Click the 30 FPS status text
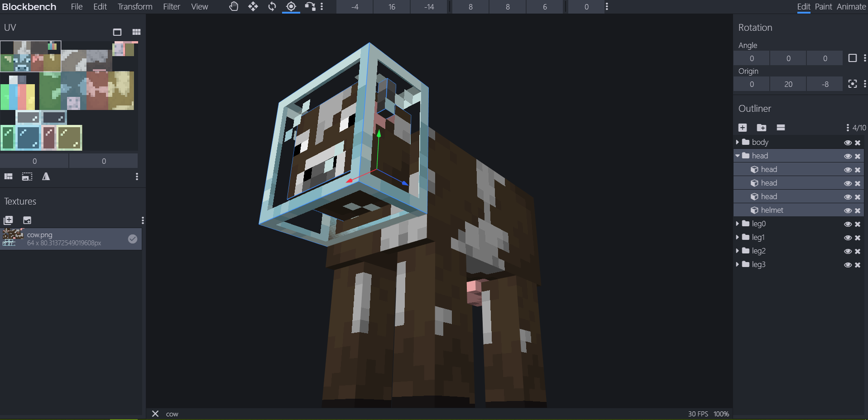Viewport: 868px width, 420px height. [x=698, y=414]
